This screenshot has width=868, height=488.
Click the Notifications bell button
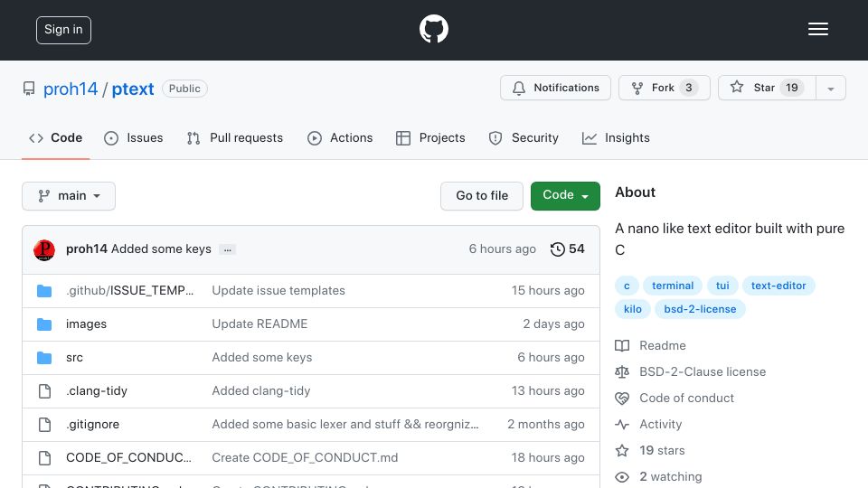[555, 88]
